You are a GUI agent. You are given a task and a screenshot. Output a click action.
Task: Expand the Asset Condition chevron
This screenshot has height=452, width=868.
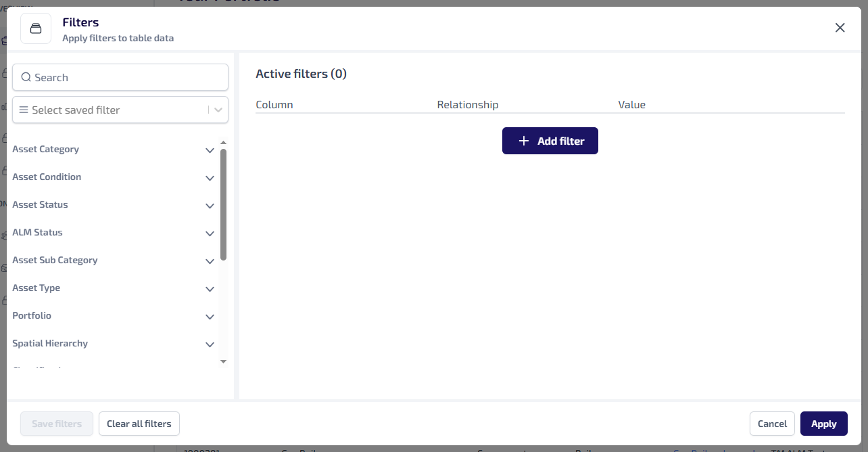pos(210,178)
